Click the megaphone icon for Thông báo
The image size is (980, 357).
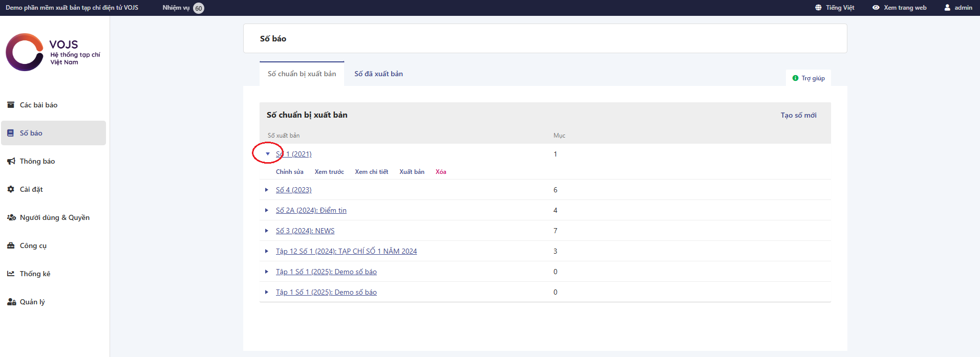point(11,161)
